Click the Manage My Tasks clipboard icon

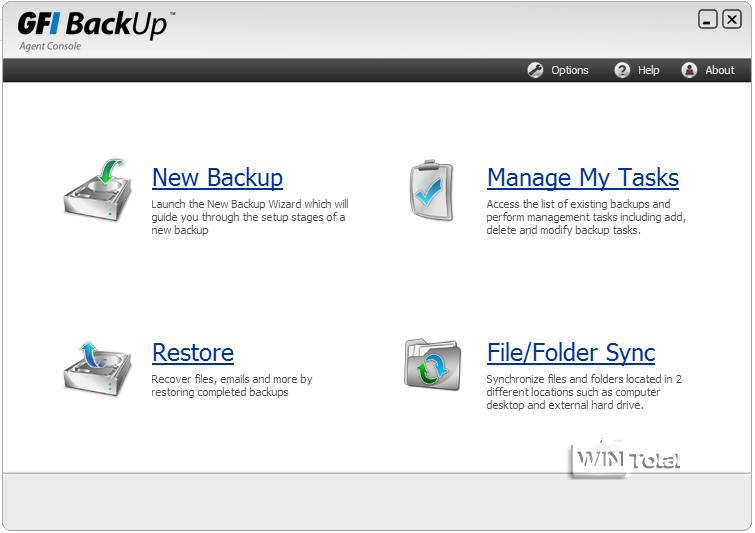tap(432, 189)
